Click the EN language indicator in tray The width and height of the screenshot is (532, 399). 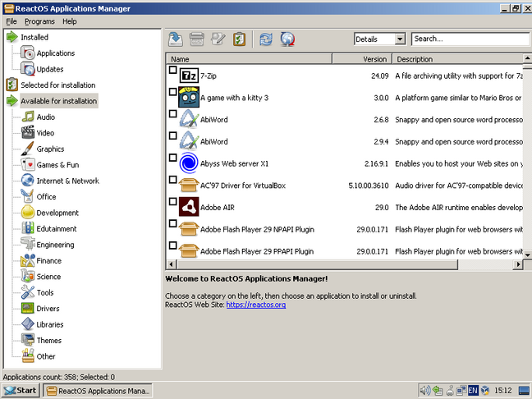tap(473, 391)
